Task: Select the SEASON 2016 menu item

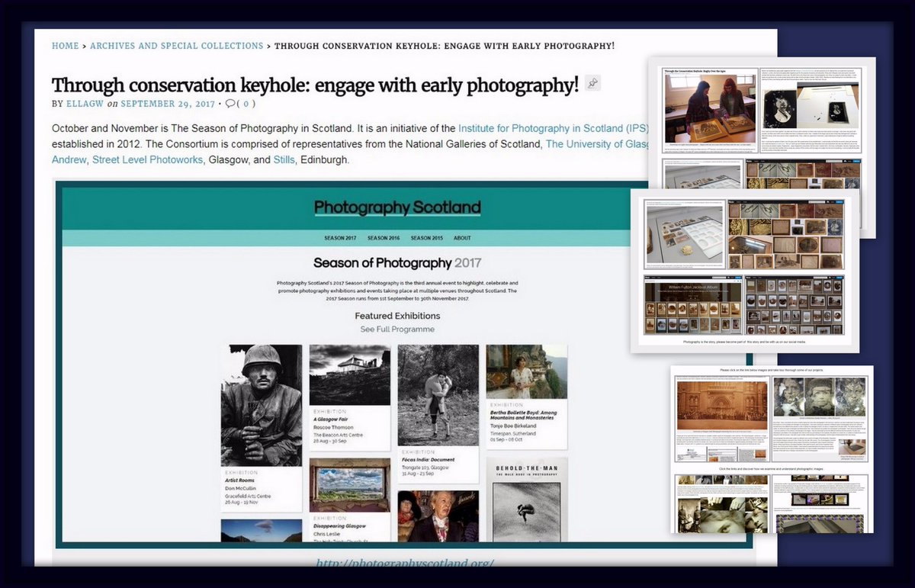Action: point(384,238)
